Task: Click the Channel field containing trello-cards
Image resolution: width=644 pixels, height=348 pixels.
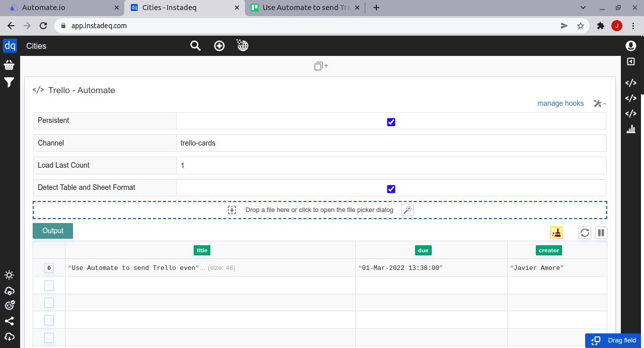Action: [x=391, y=143]
